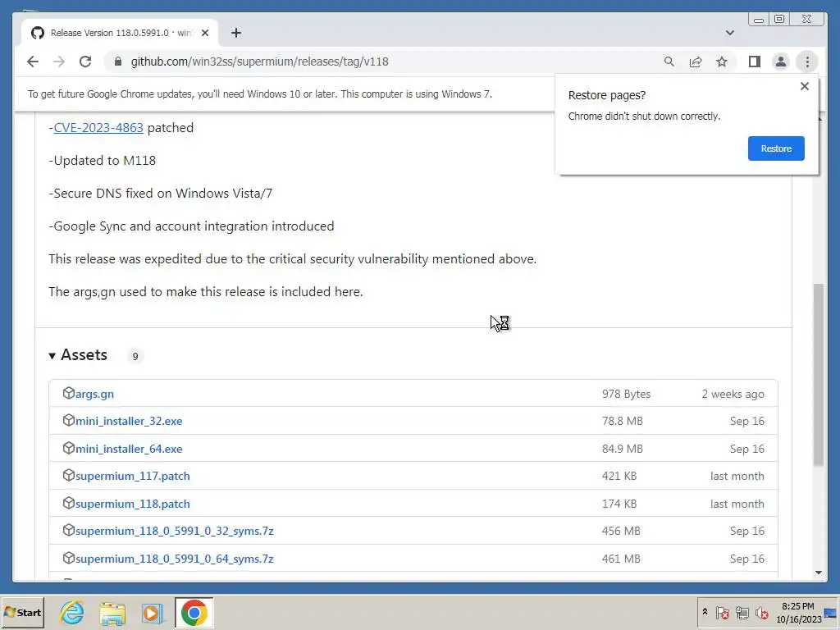Click package icon beside 32_syms.7z
This screenshot has height=630, width=840.
tap(69, 531)
